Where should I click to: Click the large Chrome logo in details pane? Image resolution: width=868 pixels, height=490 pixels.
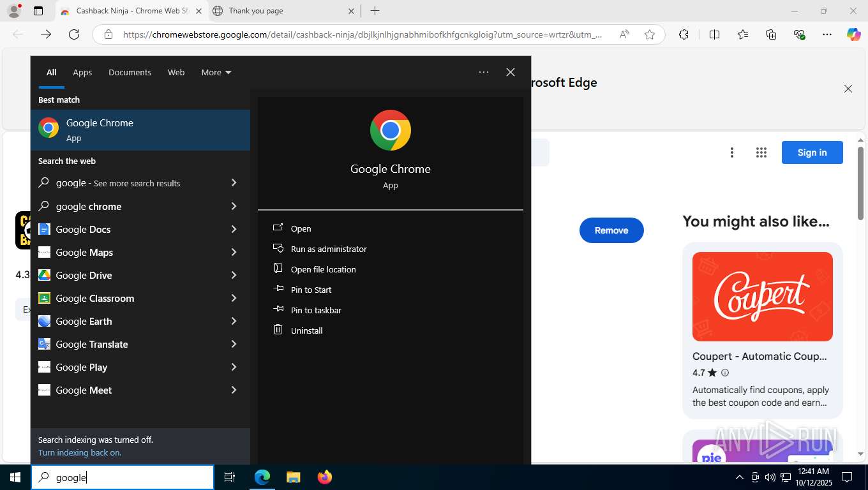click(x=391, y=130)
